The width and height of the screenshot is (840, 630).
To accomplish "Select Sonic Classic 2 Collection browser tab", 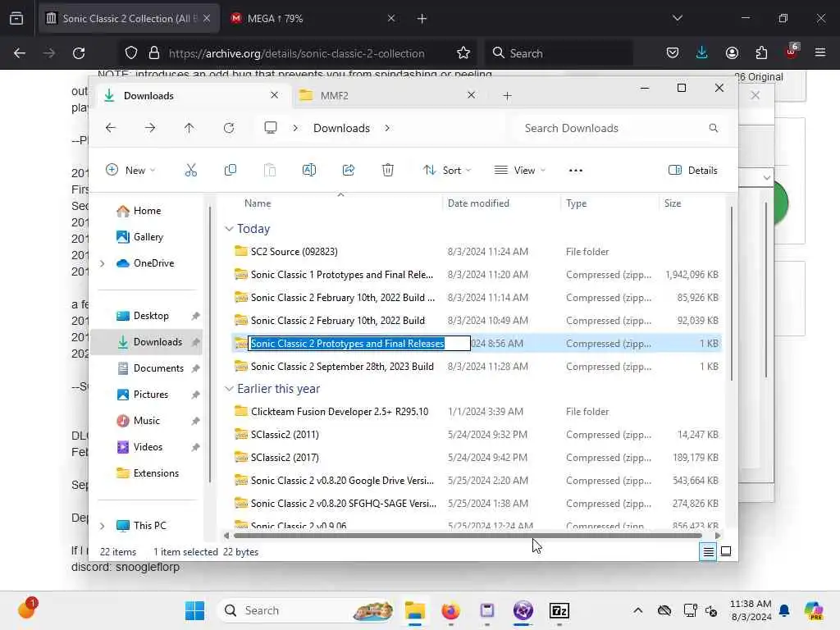I will [x=127, y=18].
